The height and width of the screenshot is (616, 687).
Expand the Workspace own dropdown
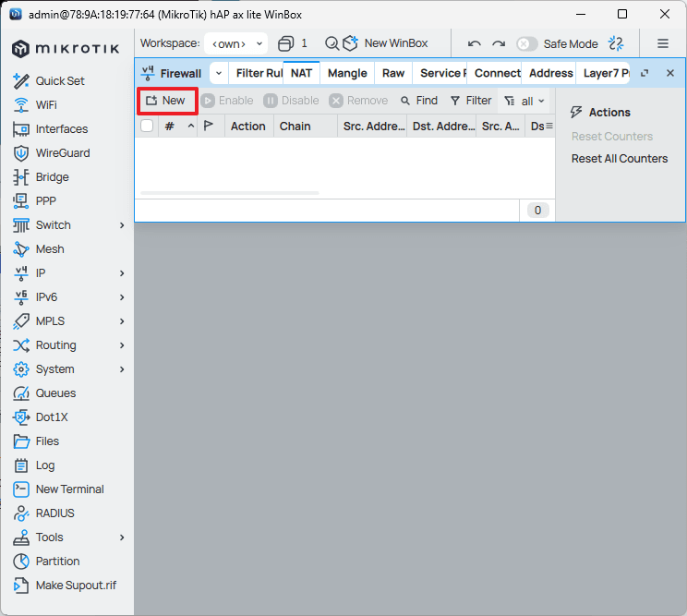tap(235, 43)
